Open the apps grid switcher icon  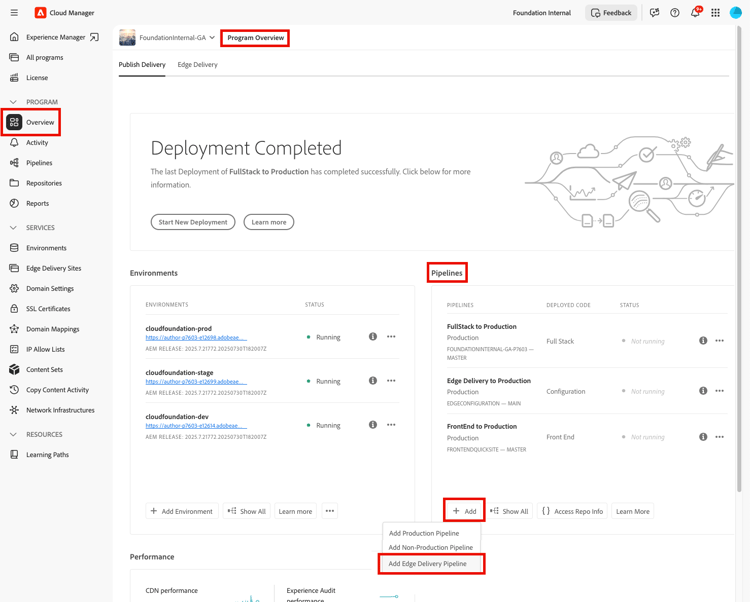coord(716,13)
